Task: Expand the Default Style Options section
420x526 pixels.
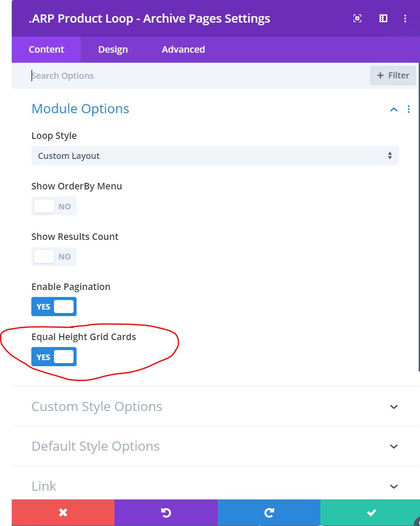Action: [x=215, y=446]
